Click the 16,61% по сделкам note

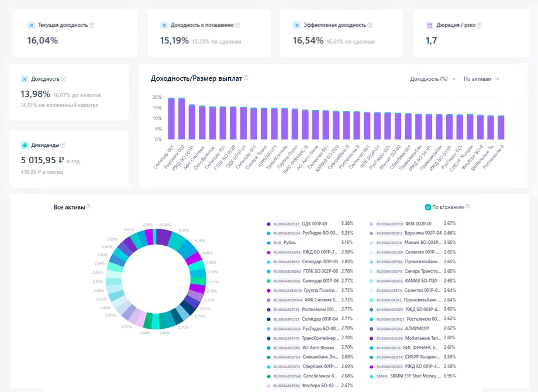click(x=350, y=42)
